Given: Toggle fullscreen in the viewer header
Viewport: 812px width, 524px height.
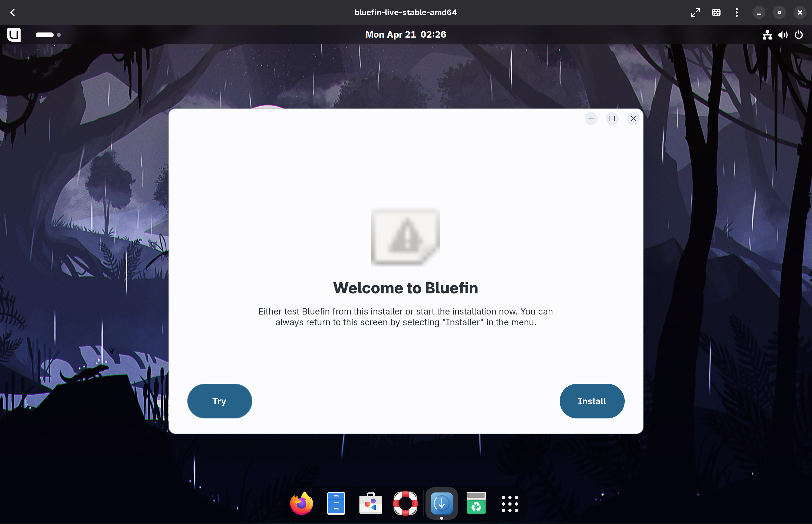Looking at the screenshot, I should pyautogui.click(x=695, y=13).
